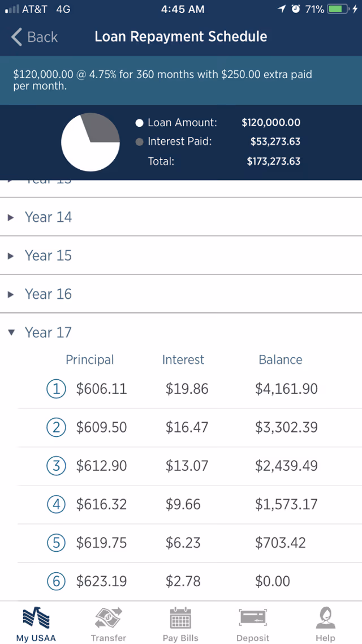Open the Transfer money icon
Screen dimensions: 362x644
(109, 619)
